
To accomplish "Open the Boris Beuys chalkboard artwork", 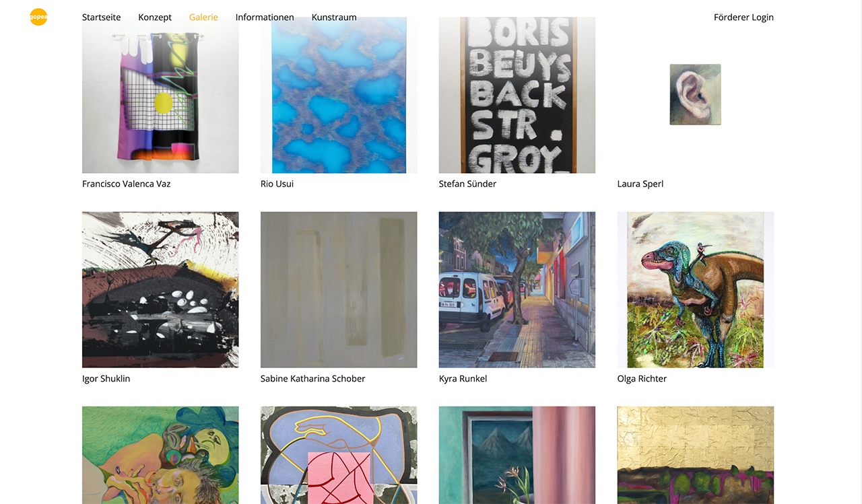I will (517, 95).
